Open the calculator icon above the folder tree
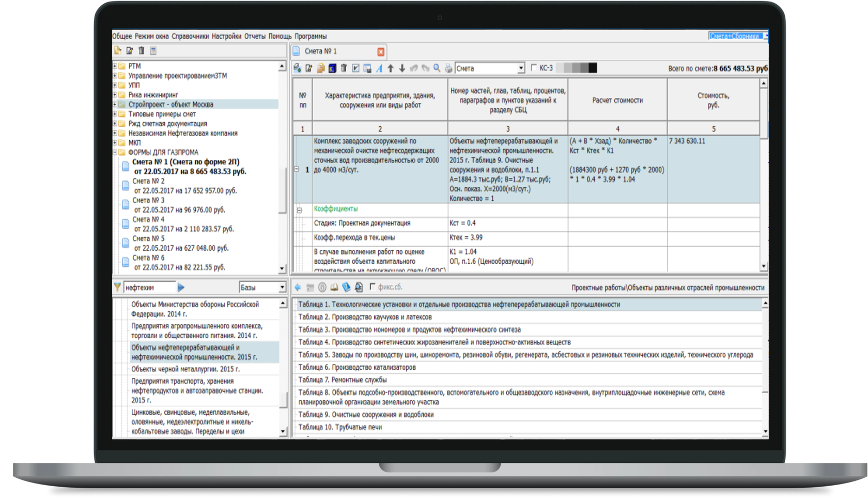868x498 pixels. click(x=153, y=51)
